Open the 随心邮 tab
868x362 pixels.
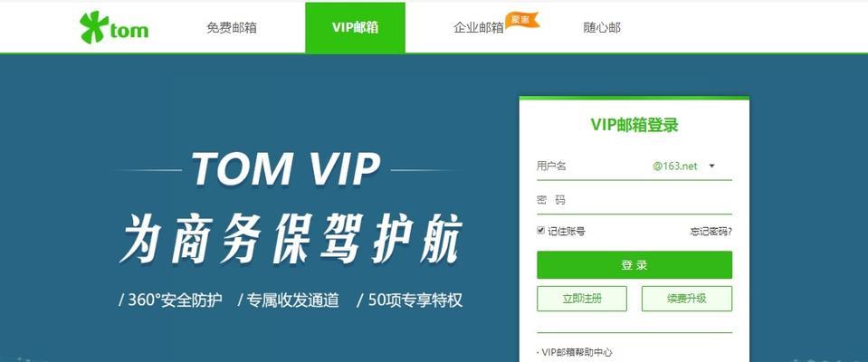(x=602, y=28)
